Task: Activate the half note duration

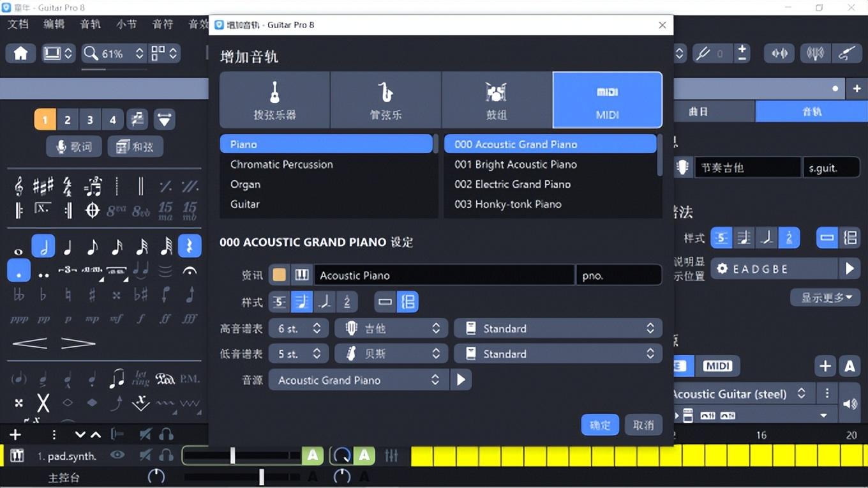Action: pyautogui.click(x=43, y=246)
